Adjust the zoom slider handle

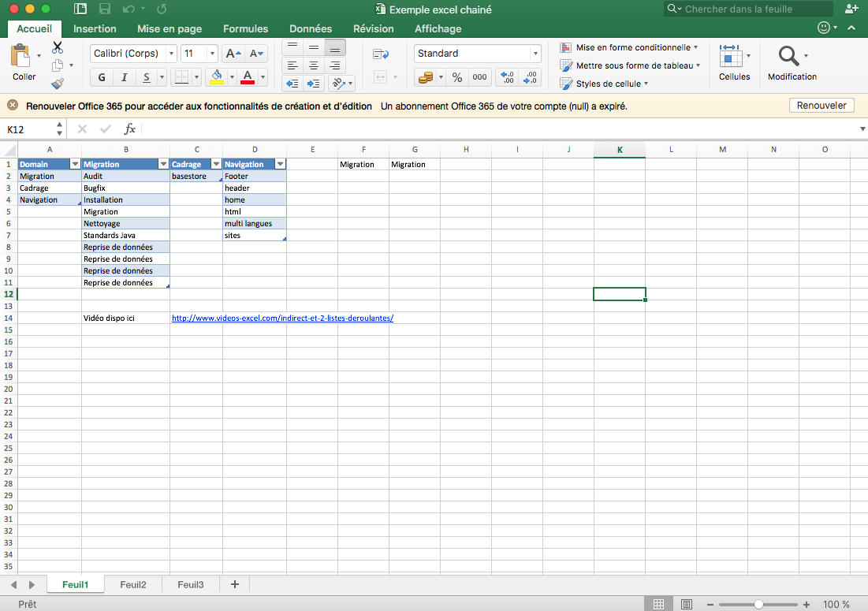[x=758, y=605]
